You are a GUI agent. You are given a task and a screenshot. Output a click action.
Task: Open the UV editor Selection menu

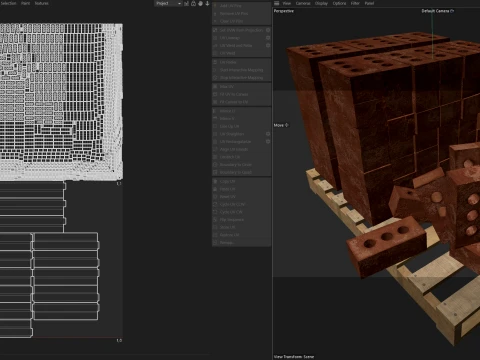(8, 3)
